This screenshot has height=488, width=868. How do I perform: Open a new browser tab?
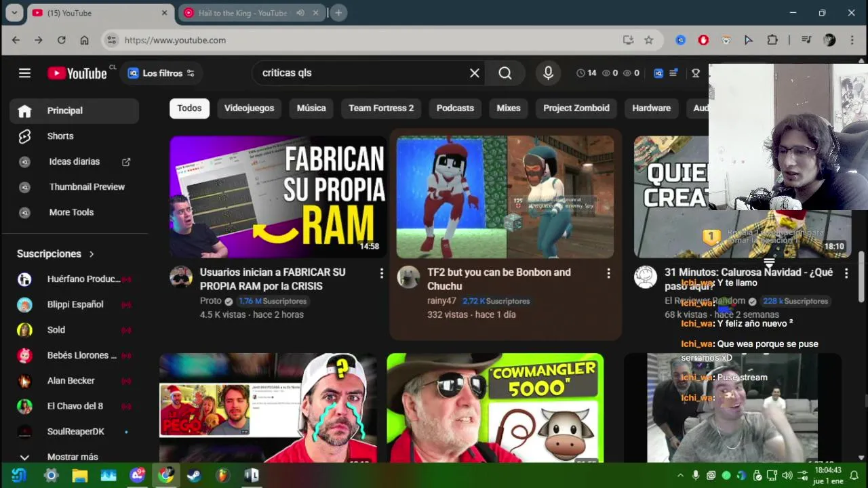pyautogui.click(x=338, y=13)
